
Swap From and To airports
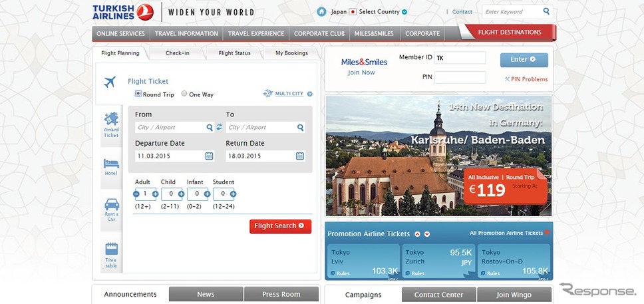(x=220, y=127)
